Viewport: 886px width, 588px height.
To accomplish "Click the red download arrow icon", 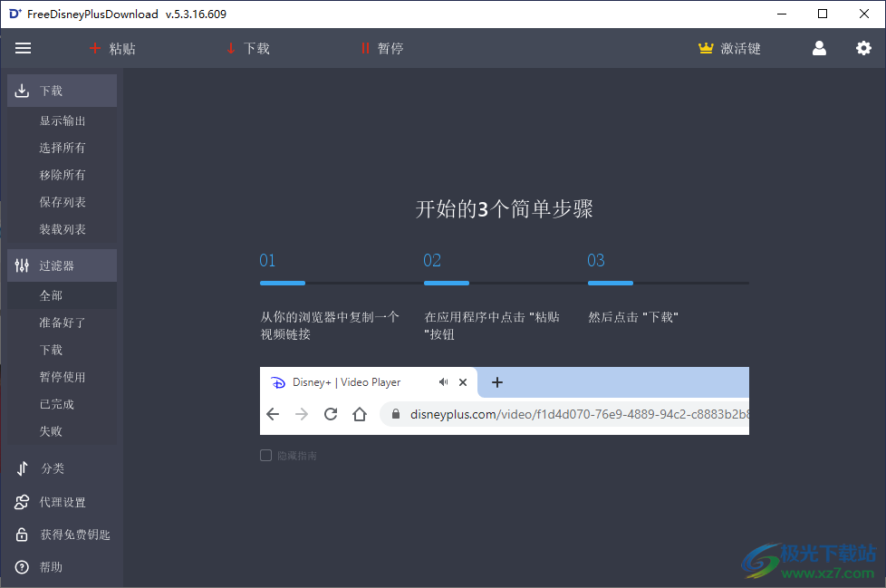I will point(230,49).
